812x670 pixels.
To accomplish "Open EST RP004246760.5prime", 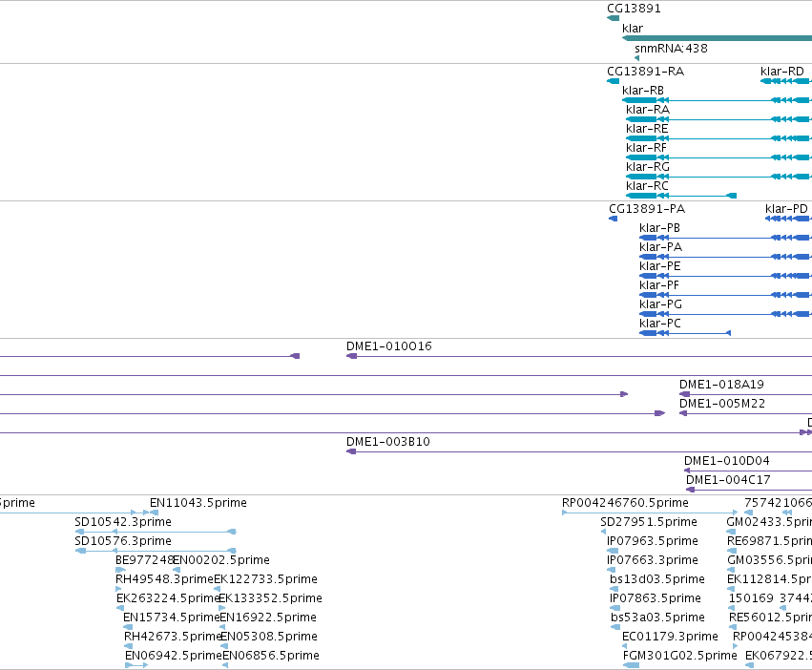I will tap(625, 503).
